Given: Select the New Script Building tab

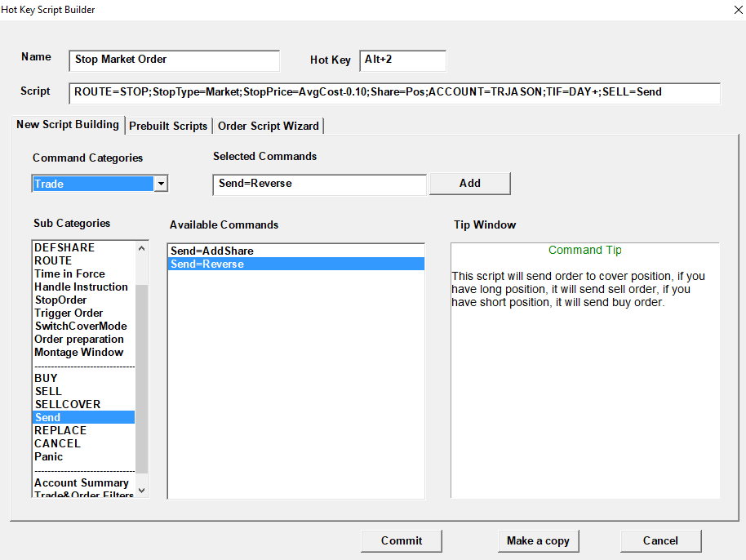Looking at the screenshot, I should coord(68,125).
